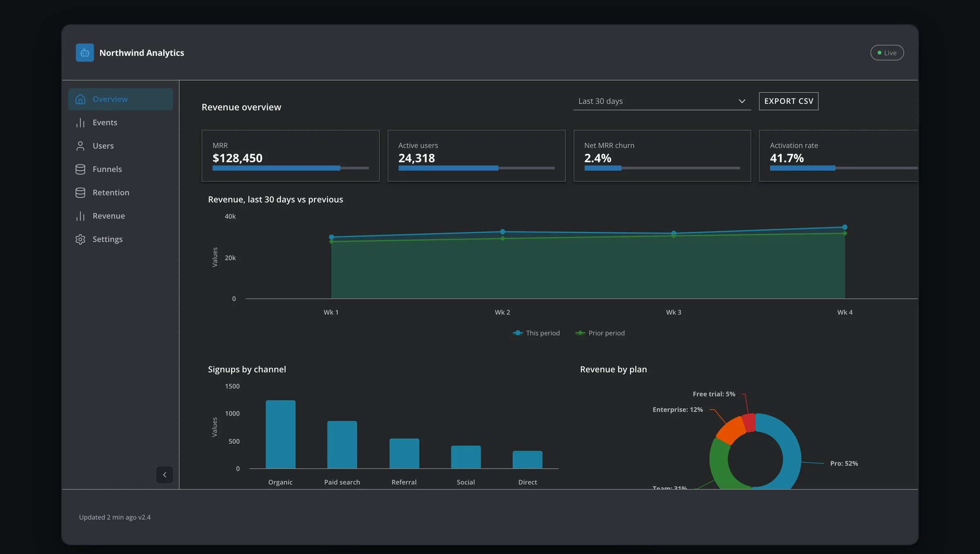Select the Activation rate 41.7% card
The height and width of the screenshot is (554, 980).
tap(838, 156)
